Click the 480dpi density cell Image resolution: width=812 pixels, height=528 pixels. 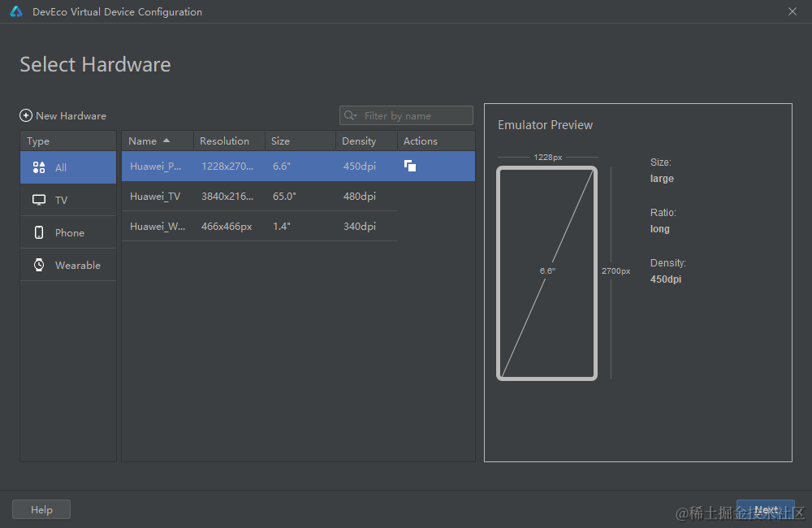click(x=360, y=197)
